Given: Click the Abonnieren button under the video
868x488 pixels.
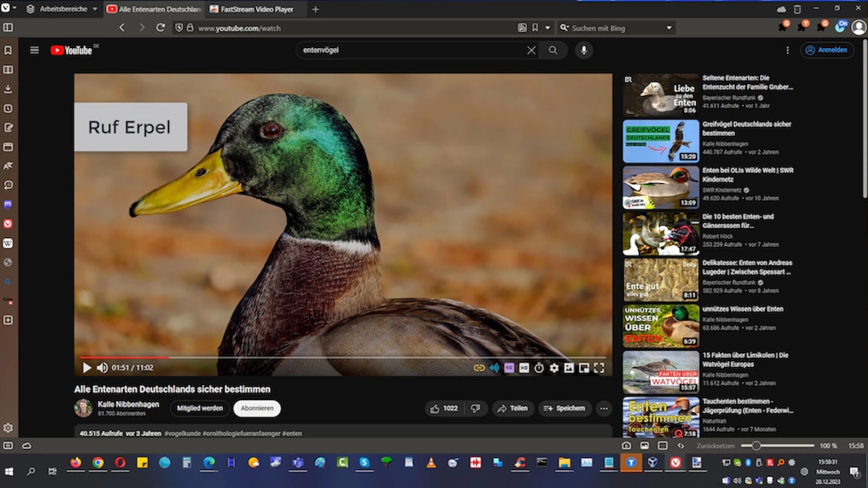Looking at the screenshot, I should click(257, 408).
